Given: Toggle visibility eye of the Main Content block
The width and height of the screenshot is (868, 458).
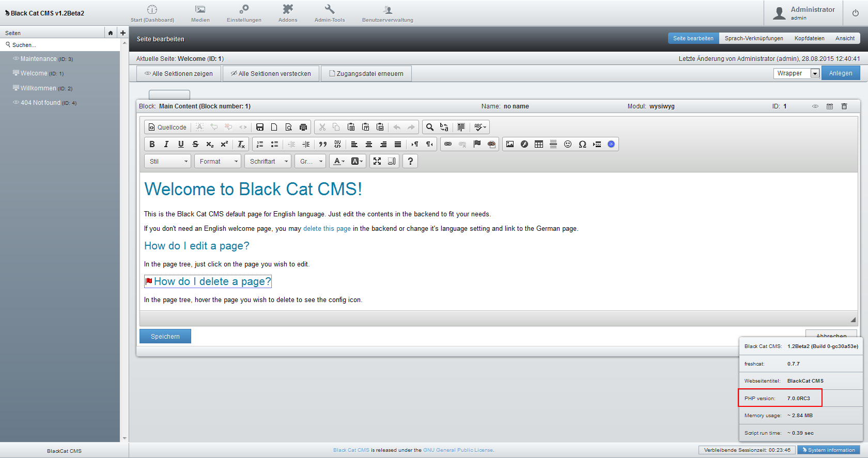Looking at the screenshot, I should click(815, 106).
